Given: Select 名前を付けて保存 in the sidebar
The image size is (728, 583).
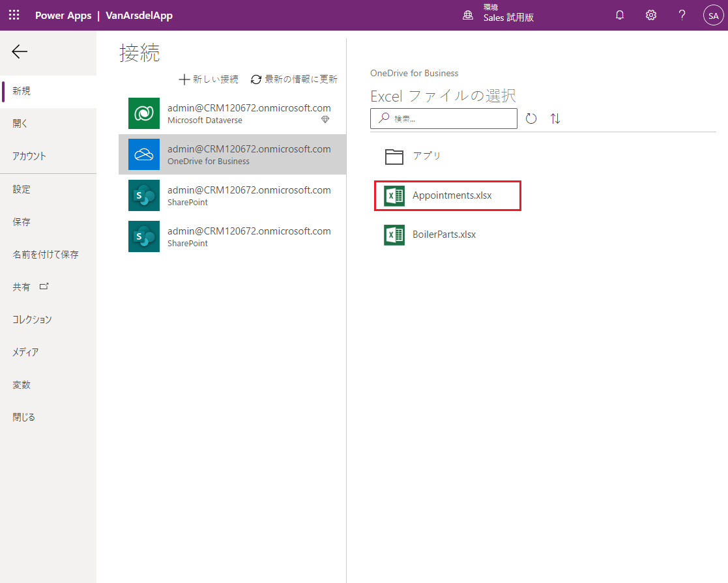Looking at the screenshot, I should (x=48, y=254).
